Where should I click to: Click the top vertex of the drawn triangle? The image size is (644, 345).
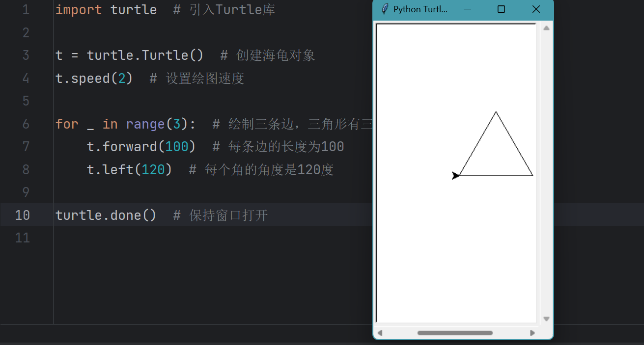(x=496, y=112)
